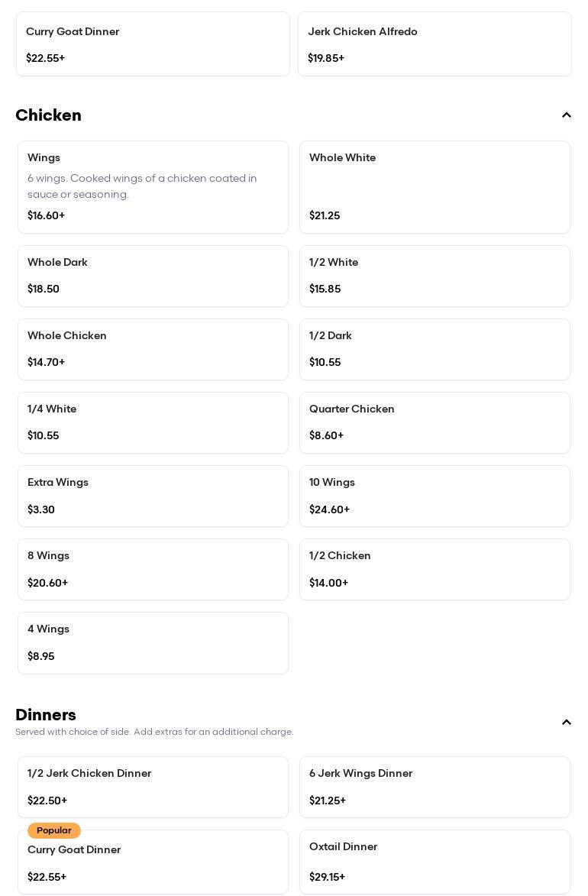Select the 6 Jerk Wings Dinner
This screenshot has width=588, height=896.
pos(435,787)
